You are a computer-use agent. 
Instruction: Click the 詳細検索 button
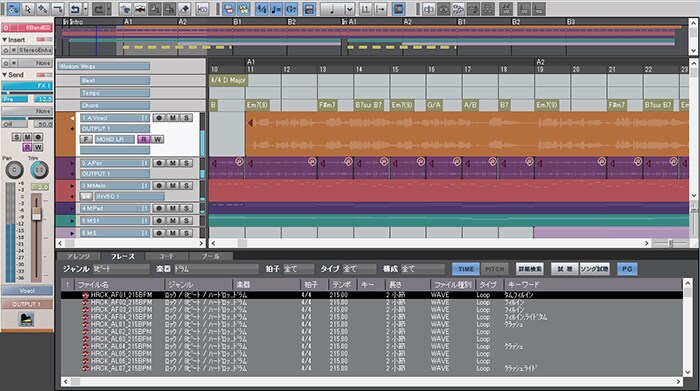[x=530, y=269]
